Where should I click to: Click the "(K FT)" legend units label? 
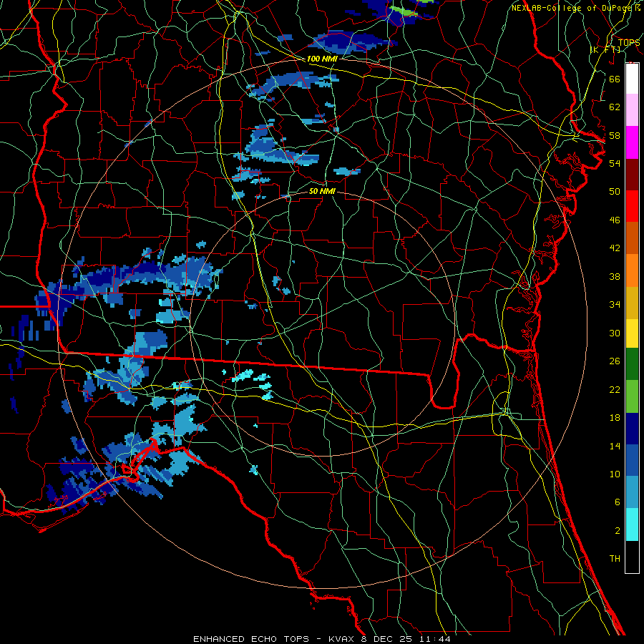[605, 49]
